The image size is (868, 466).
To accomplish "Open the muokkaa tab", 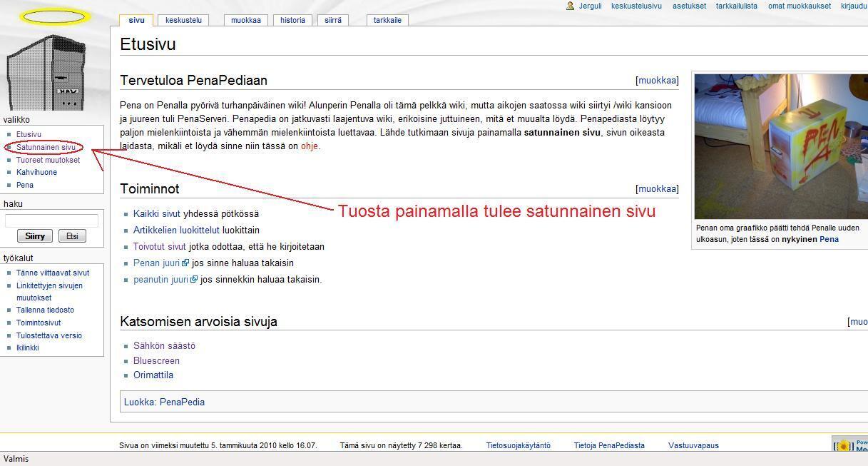I will [x=245, y=20].
